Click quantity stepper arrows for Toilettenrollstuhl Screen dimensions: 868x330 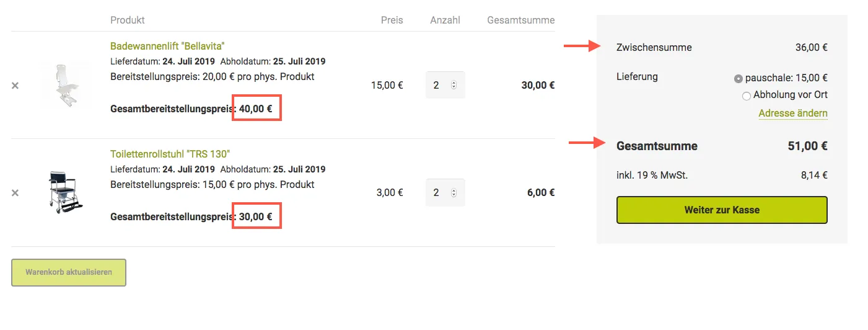(x=454, y=192)
